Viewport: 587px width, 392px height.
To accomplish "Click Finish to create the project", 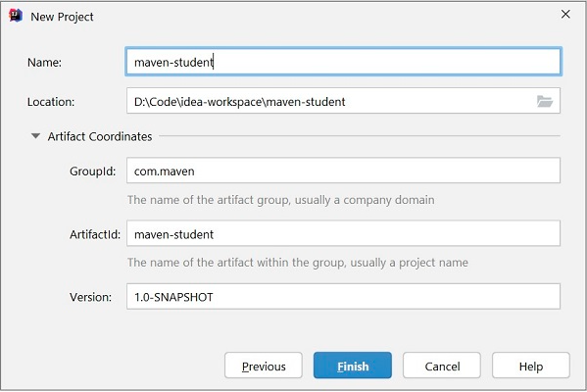I will point(353,366).
